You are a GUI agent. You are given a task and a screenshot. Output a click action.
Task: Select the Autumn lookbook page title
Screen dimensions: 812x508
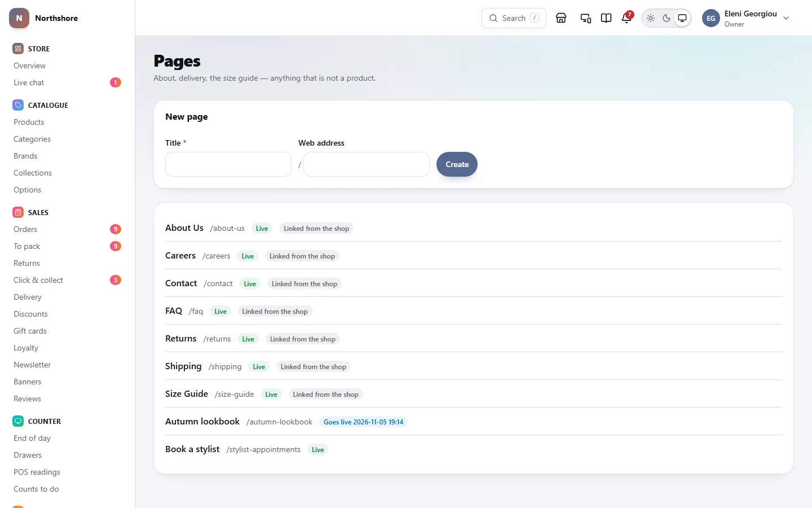(x=202, y=422)
